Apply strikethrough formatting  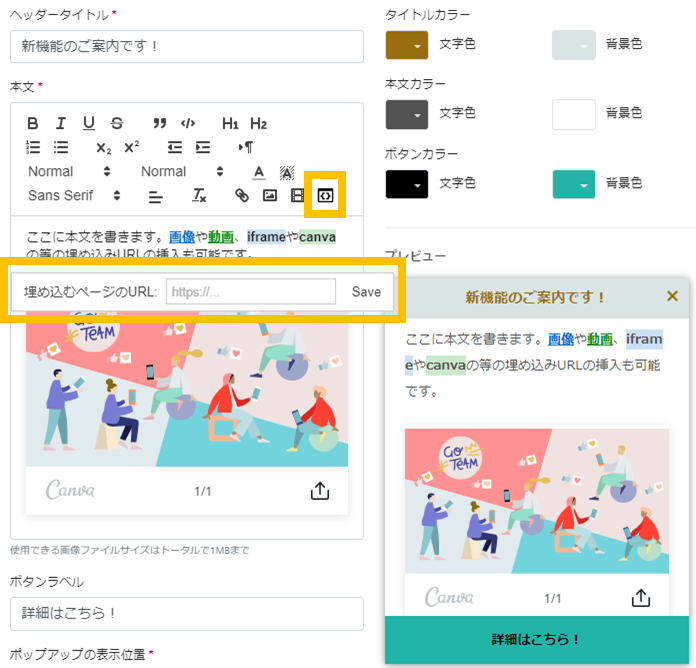[117, 123]
